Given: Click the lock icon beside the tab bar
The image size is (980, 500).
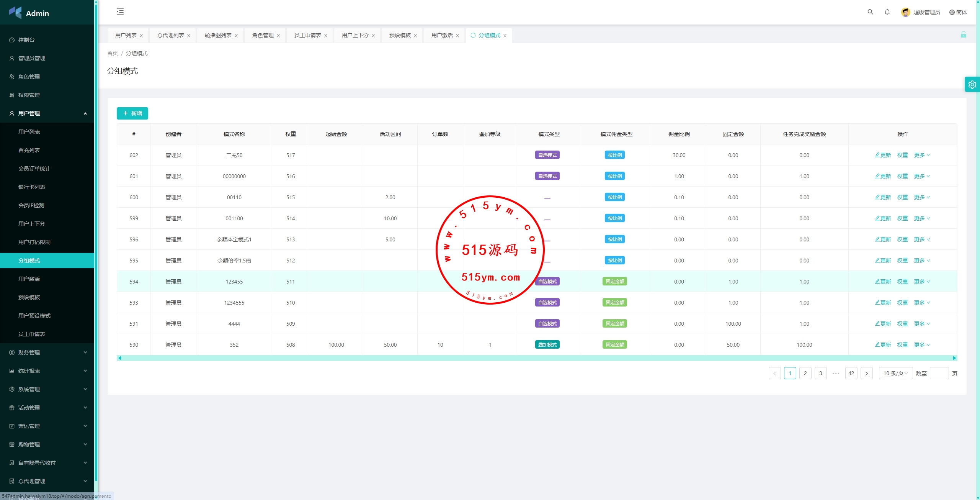Looking at the screenshot, I should 963,35.
